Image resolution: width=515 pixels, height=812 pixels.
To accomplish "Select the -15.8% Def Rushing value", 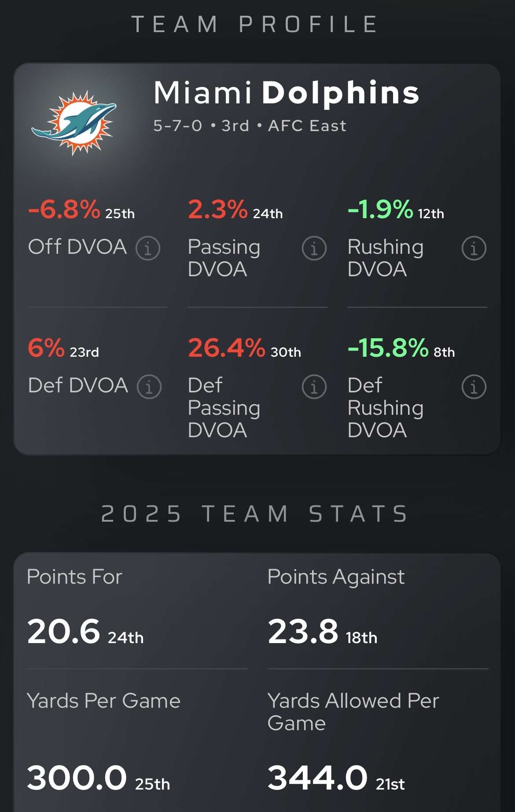I will (x=388, y=348).
